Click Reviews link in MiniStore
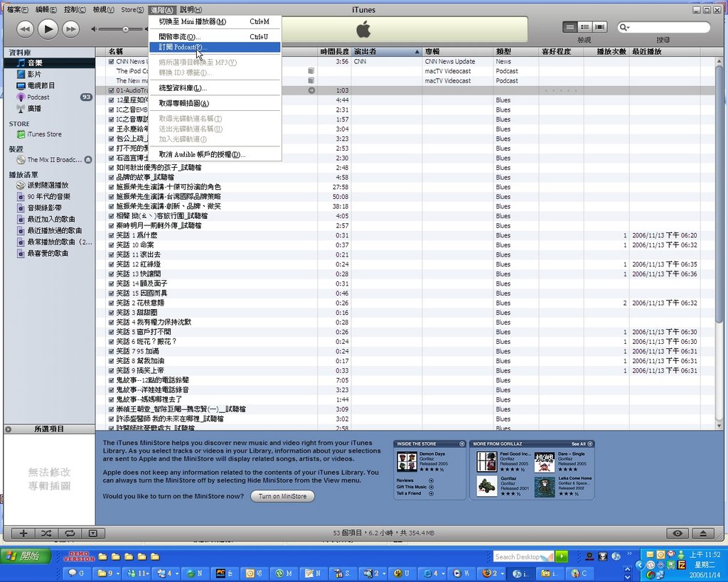This screenshot has height=582, width=728. click(414, 480)
